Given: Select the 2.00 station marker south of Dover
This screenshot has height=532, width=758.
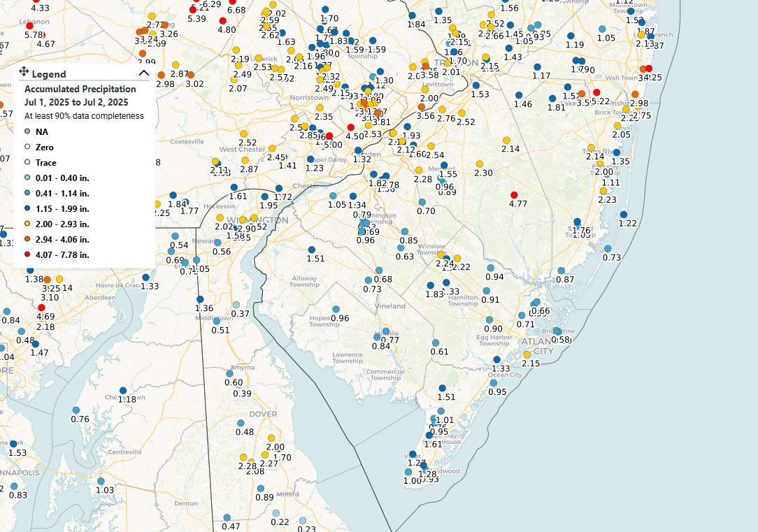Looking at the screenshot, I should click(x=272, y=438).
